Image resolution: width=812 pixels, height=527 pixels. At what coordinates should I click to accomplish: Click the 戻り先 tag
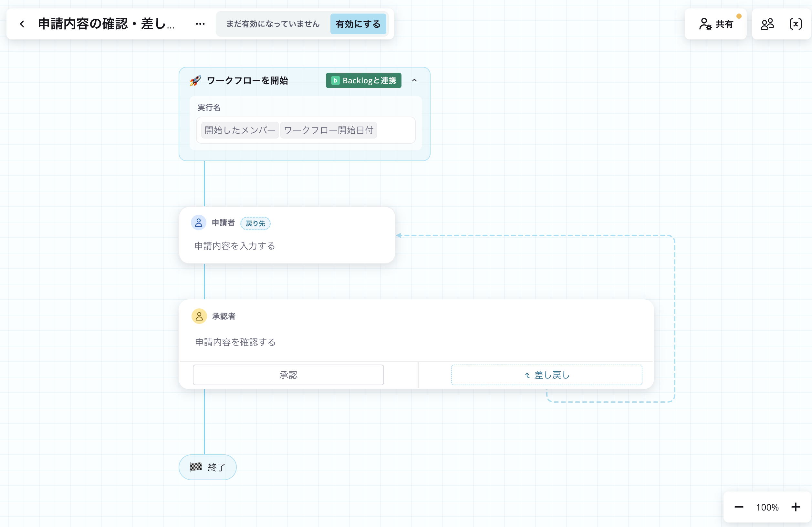(255, 223)
